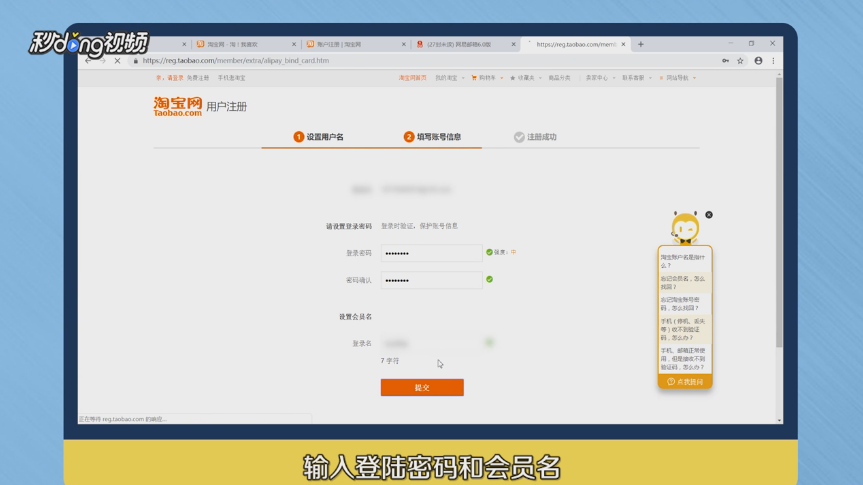This screenshot has width=863, height=485.
Task: Click step 2 填写账号信息
Action: 432,137
